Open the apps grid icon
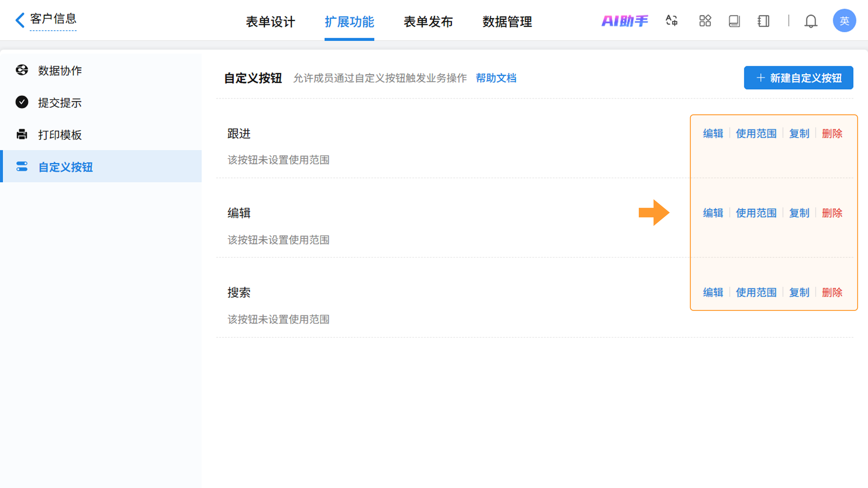The height and width of the screenshot is (488, 868). pos(705,21)
